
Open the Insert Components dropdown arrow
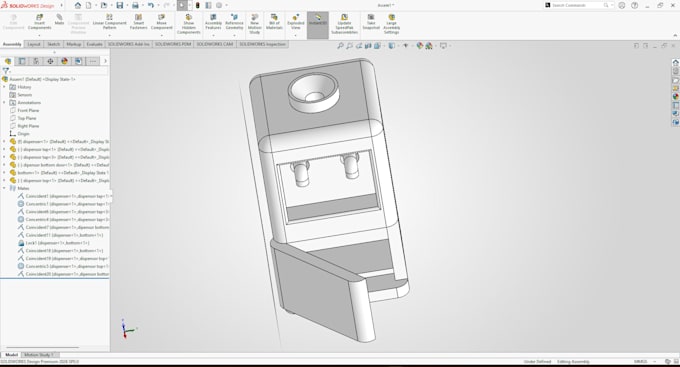pyautogui.click(x=39, y=35)
